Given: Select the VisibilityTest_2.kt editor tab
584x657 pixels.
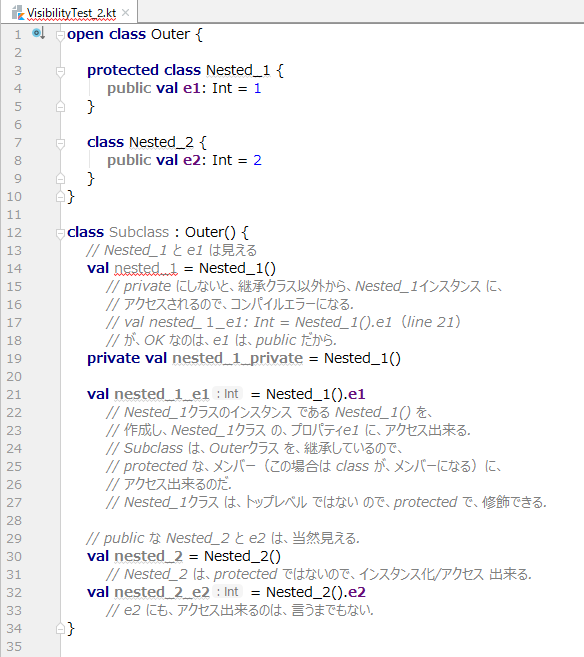Looking at the screenshot, I should pos(69,13).
